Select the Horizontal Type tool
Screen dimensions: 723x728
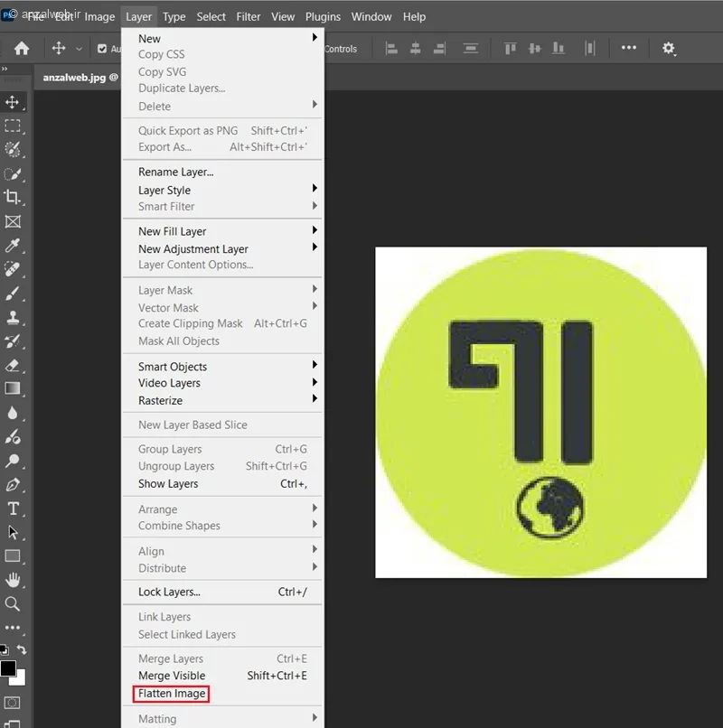click(x=14, y=509)
